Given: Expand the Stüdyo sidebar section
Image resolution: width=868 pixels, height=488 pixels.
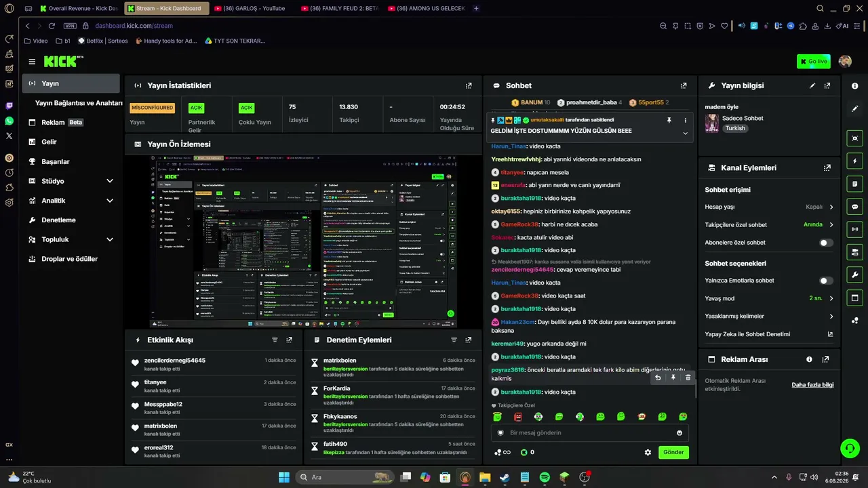Looking at the screenshot, I should (x=110, y=181).
